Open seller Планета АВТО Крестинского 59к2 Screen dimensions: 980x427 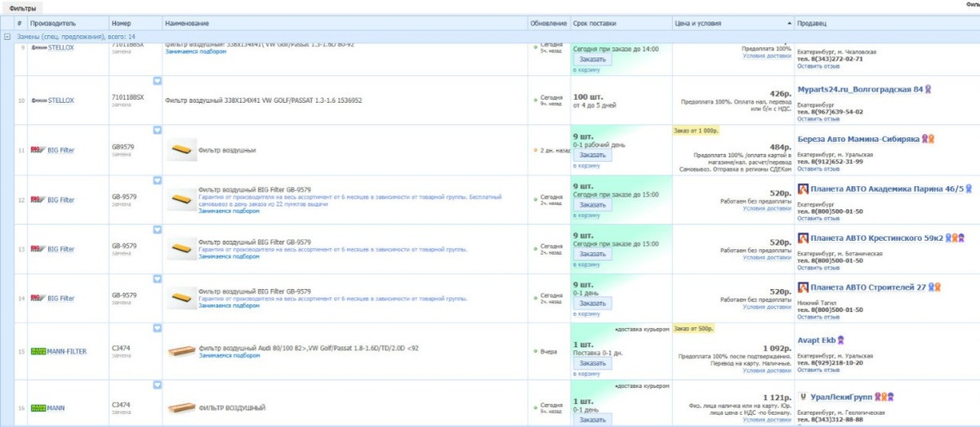pyautogui.click(x=876, y=238)
